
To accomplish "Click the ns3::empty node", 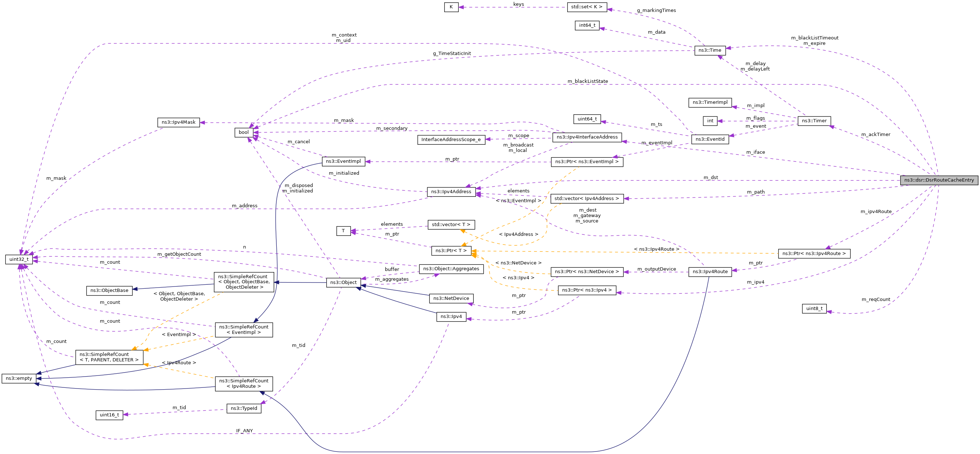I will point(19,379).
